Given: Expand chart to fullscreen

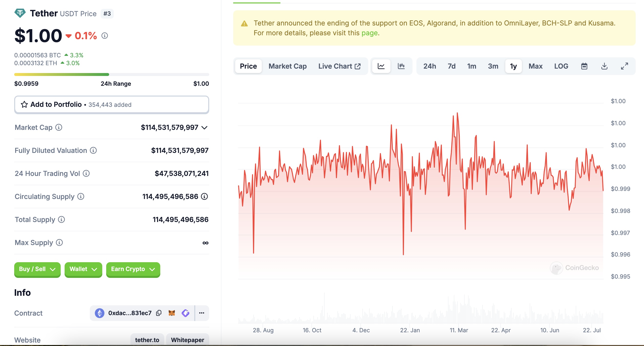Looking at the screenshot, I should (x=624, y=66).
